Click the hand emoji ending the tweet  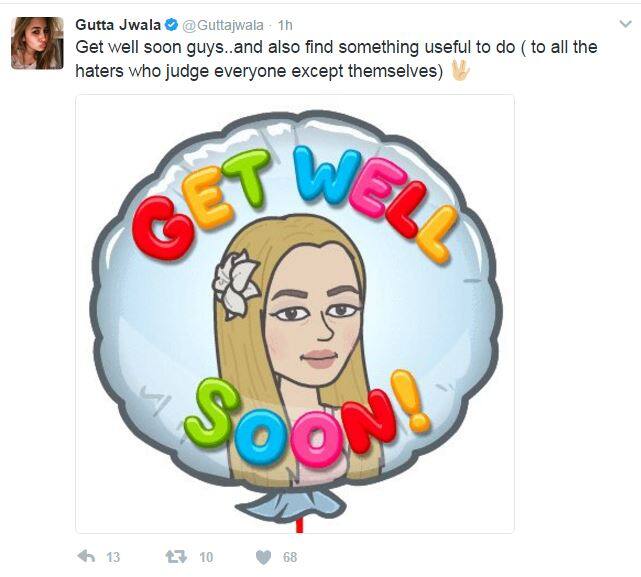pos(461,70)
